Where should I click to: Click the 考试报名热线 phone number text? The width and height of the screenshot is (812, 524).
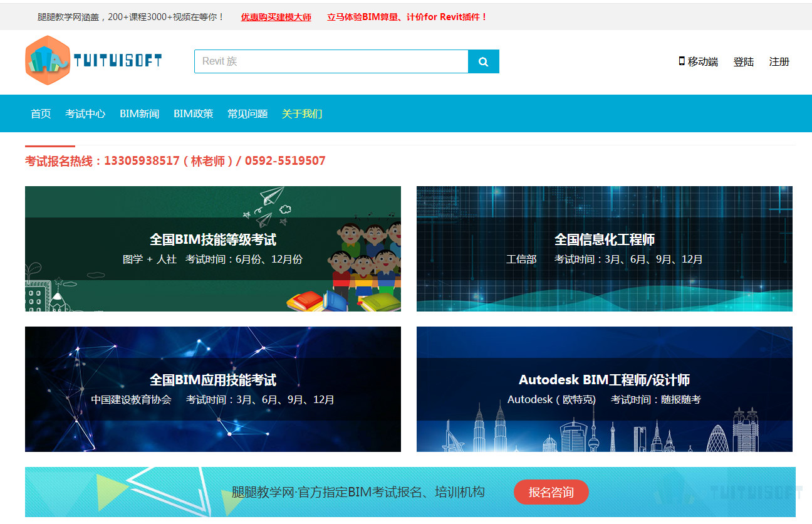tap(175, 161)
